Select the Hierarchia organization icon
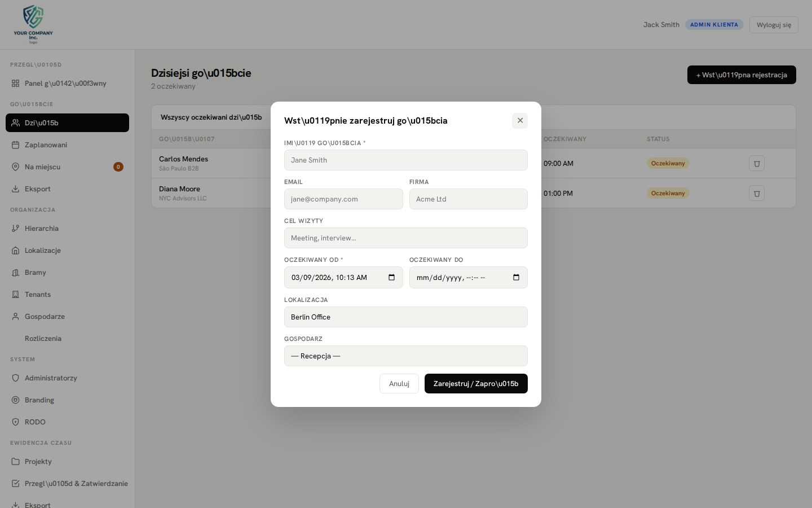Viewport: 812px width, 508px height. point(16,228)
